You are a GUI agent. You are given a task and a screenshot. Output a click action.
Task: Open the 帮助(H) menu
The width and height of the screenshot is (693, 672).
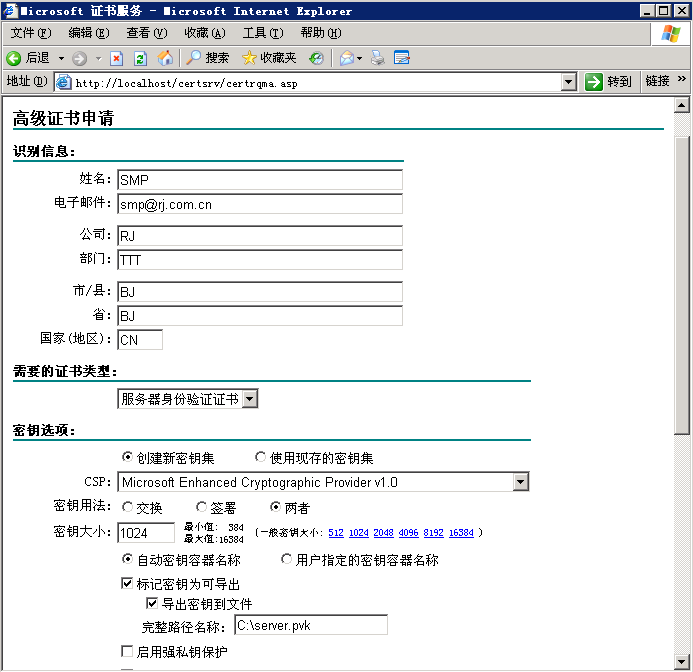click(x=321, y=33)
